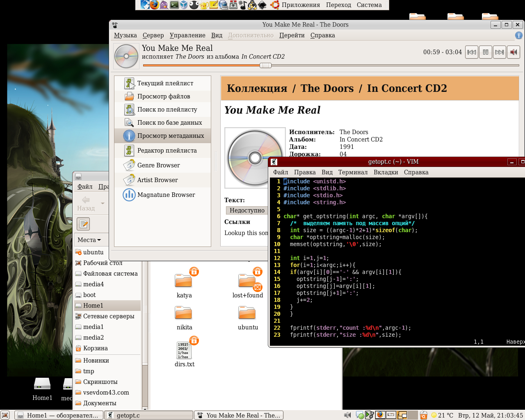Image resolution: width=525 pixels, height=420 pixels.
Task: Toggle the location edit button in Nautilus
Action: click(83, 224)
